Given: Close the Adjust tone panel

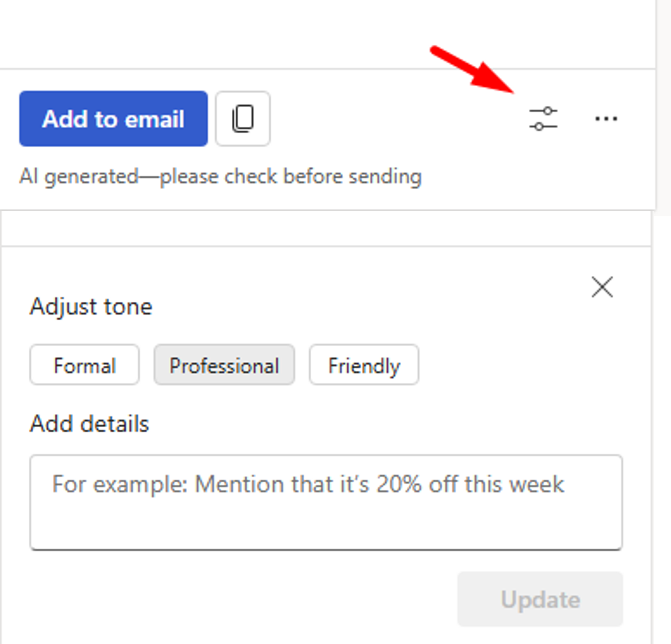Looking at the screenshot, I should click(x=602, y=287).
